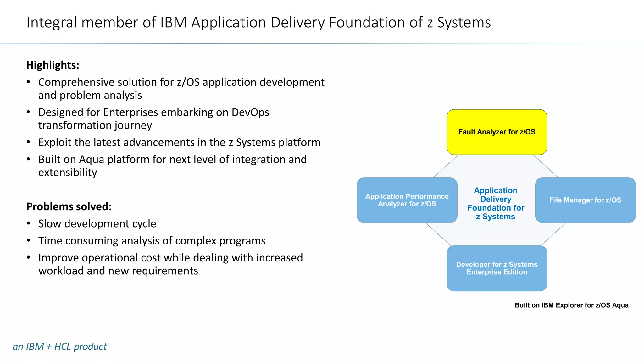Click the slide title about IBM Application Delivery
644x362 pixels.
coord(258,23)
